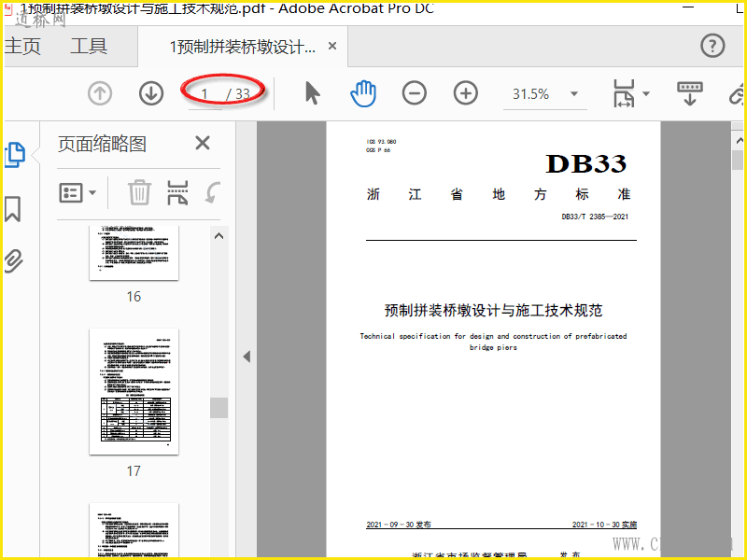Select the 1预制拼装桥墩设计 document tab

[243, 47]
